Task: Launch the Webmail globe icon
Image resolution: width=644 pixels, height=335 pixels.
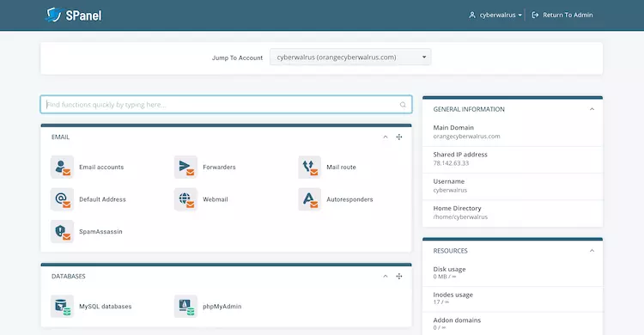Action: (x=185, y=199)
